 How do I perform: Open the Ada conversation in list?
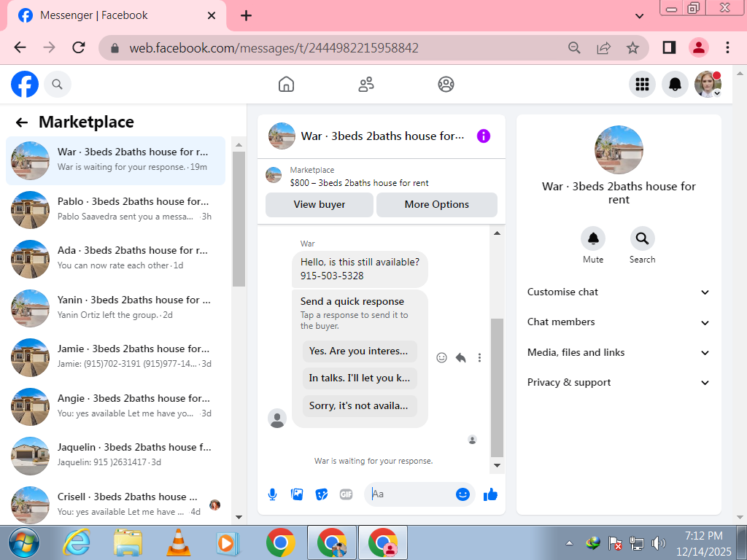tap(115, 259)
